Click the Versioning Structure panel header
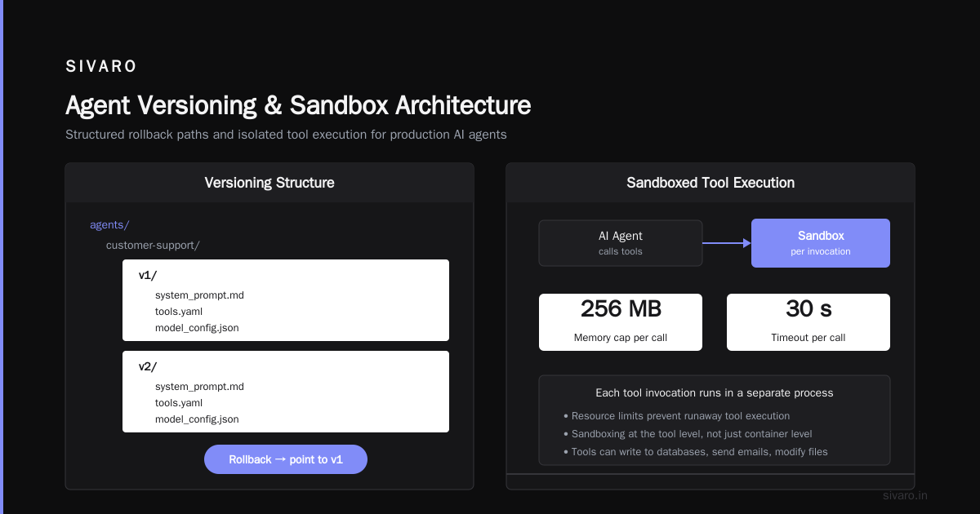Screen dimensions: 980x514 pos(269,183)
